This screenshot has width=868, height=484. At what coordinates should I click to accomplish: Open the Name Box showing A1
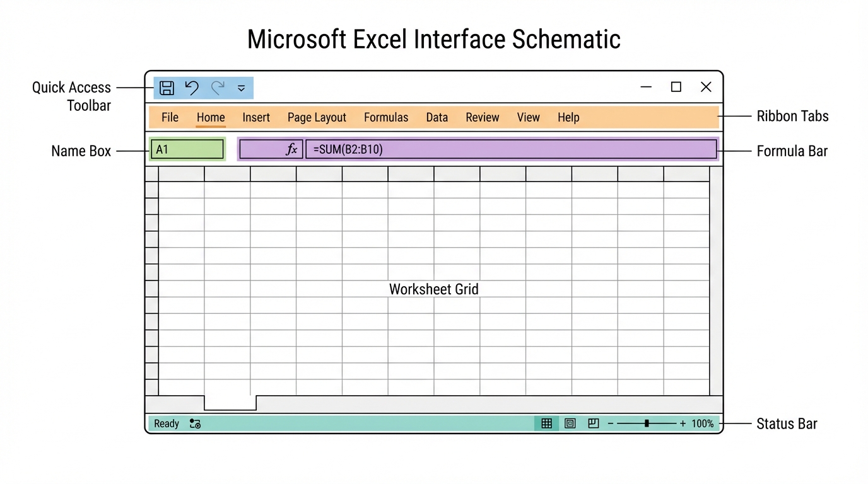(x=187, y=149)
